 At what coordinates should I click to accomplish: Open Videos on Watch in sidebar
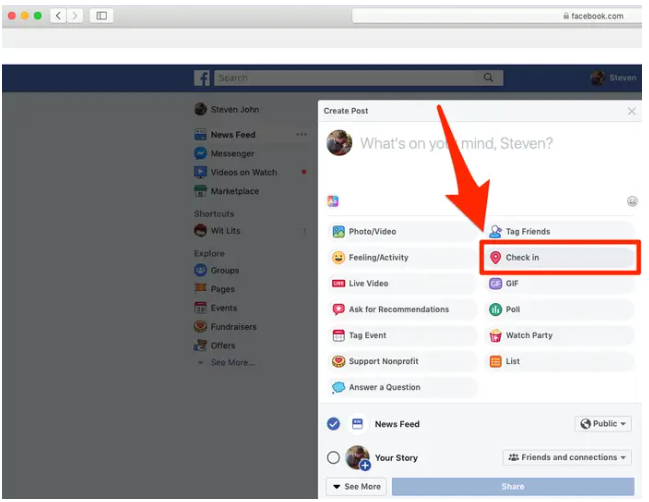pyautogui.click(x=236, y=172)
